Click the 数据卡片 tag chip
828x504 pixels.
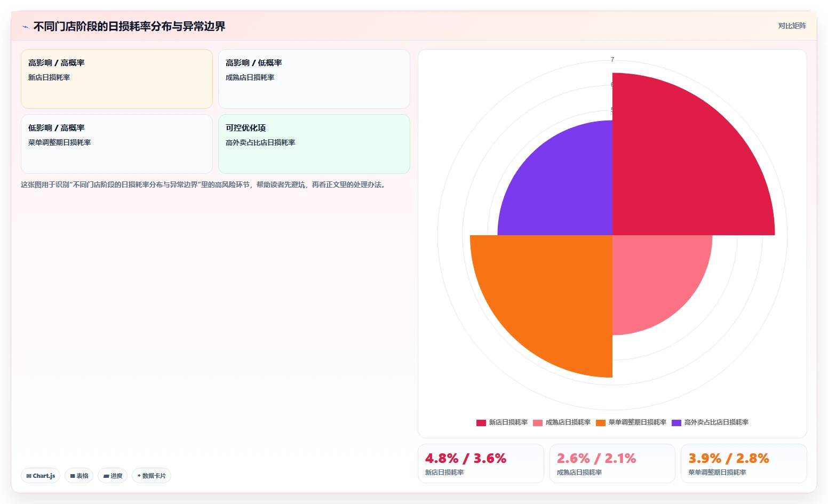click(152, 476)
